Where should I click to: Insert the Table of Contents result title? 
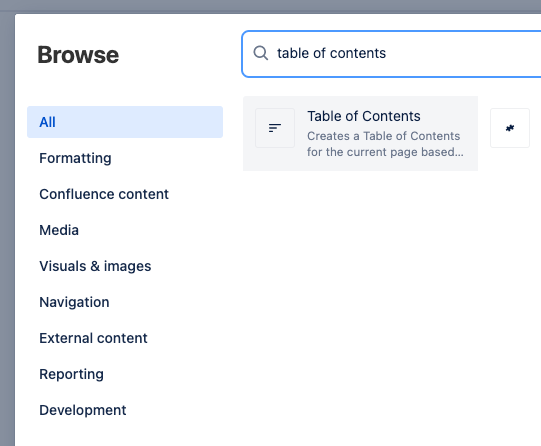(364, 116)
